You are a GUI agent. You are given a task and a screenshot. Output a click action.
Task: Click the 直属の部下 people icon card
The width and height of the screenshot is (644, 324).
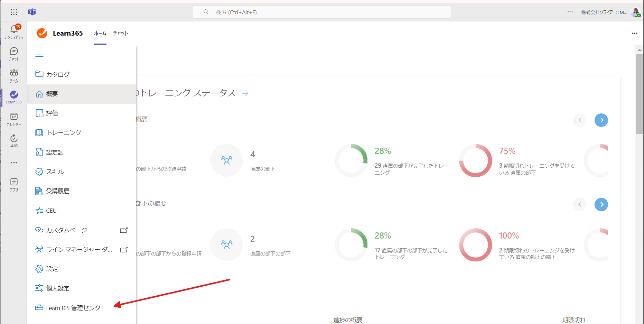(x=227, y=160)
